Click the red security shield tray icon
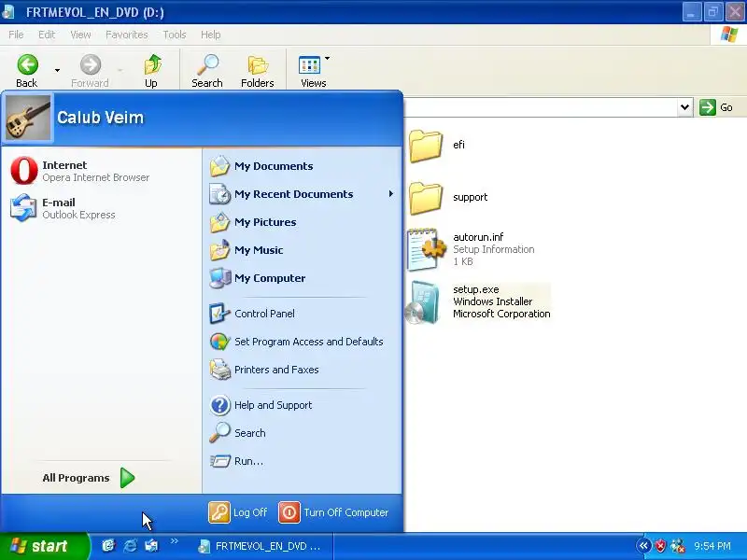This screenshot has width=747, height=560. (660, 546)
